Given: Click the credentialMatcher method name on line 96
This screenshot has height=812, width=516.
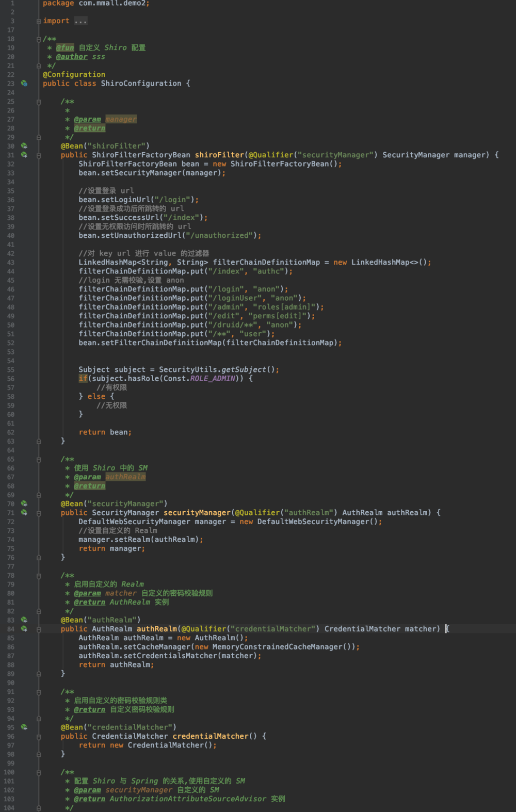Looking at the screenshot, I should [x=211, y=736].
